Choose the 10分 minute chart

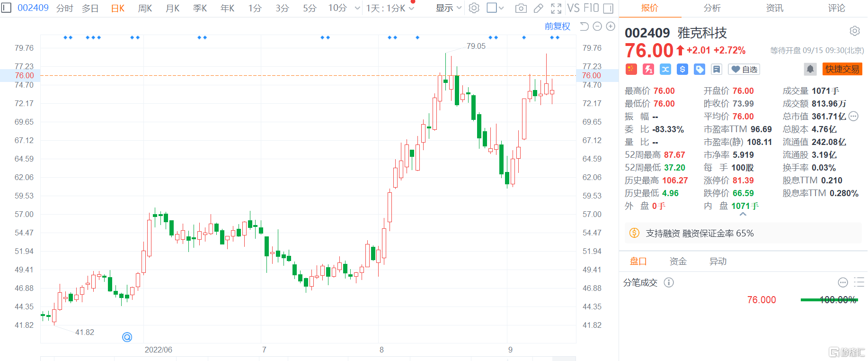click(337, 8)
